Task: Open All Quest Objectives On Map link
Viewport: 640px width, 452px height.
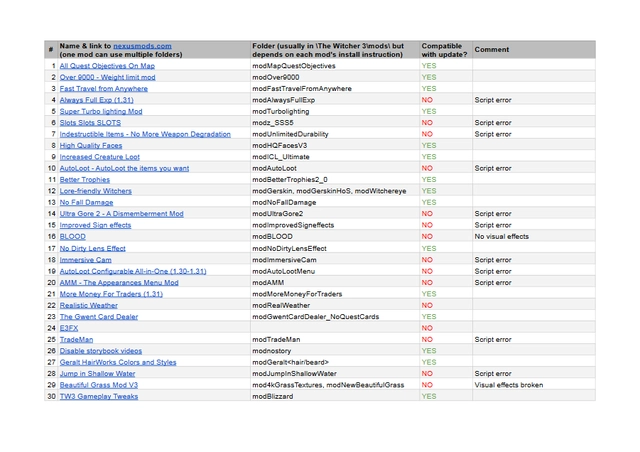Action: (107, 65)
